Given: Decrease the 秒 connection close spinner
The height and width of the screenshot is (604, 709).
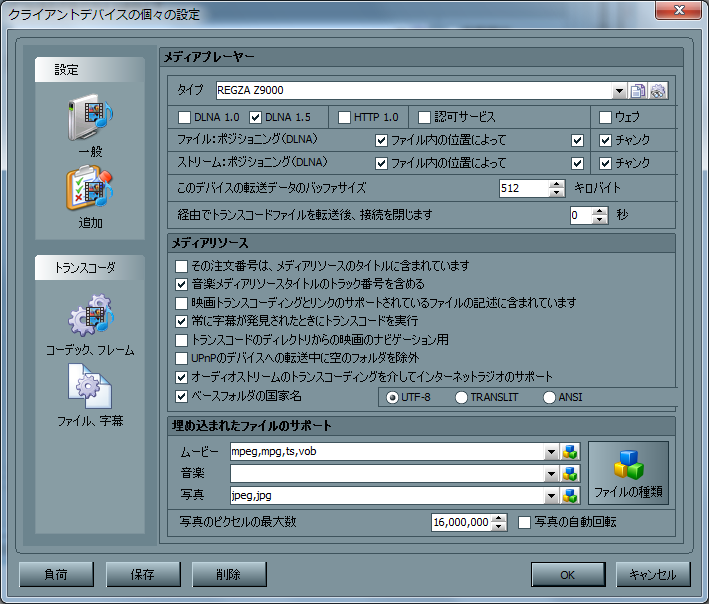Looking at the screenshot, I should [600, 219].
